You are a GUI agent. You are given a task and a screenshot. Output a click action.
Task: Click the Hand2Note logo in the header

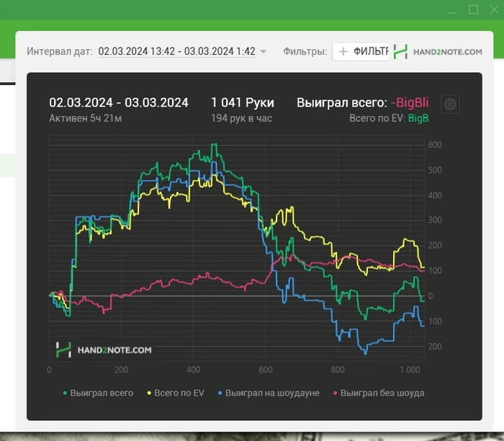coord(400,52)
